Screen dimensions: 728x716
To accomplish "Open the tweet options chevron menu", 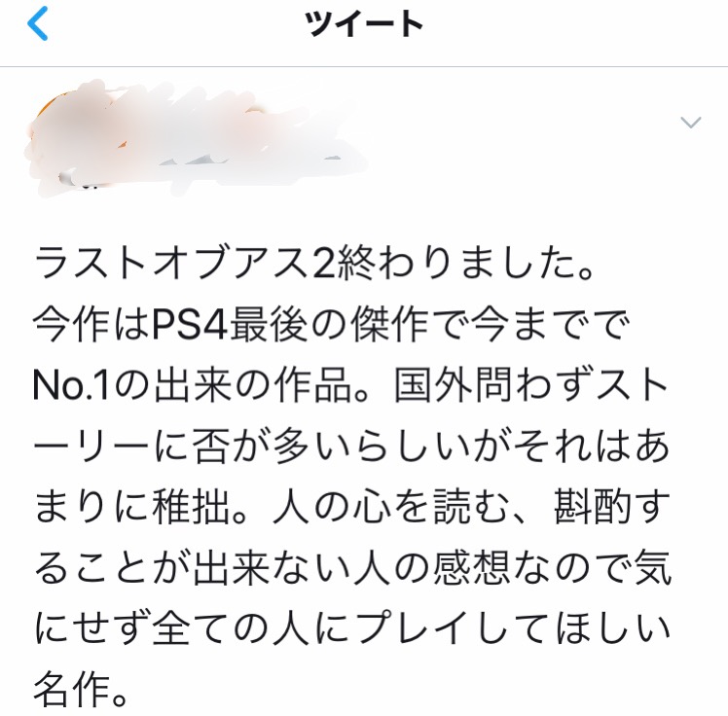I will click(690, 123).
